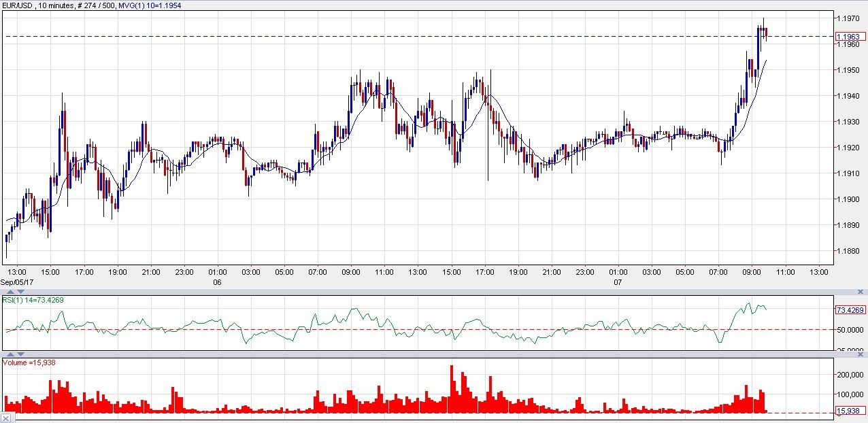Select the 10 minutes timeframe label
The height and width of the screenshot is (423, 868).
pyautogui.click(x=57, y=5)
